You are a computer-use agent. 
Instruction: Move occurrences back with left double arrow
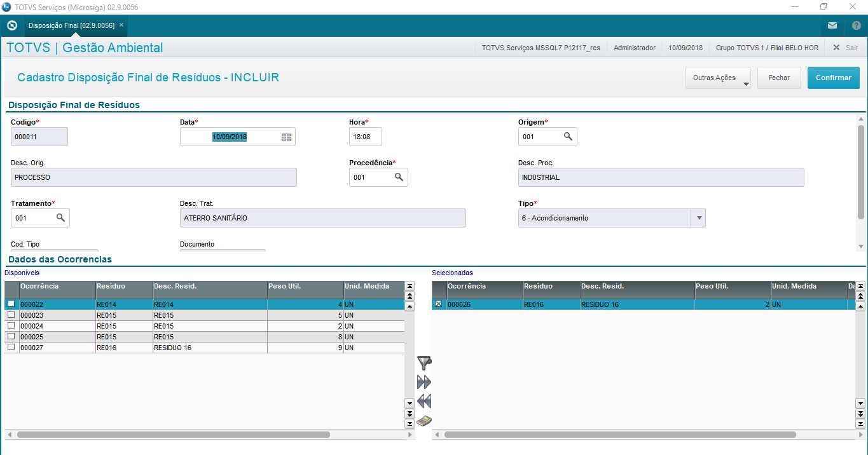pyautogui.click(x=424, y=401)
